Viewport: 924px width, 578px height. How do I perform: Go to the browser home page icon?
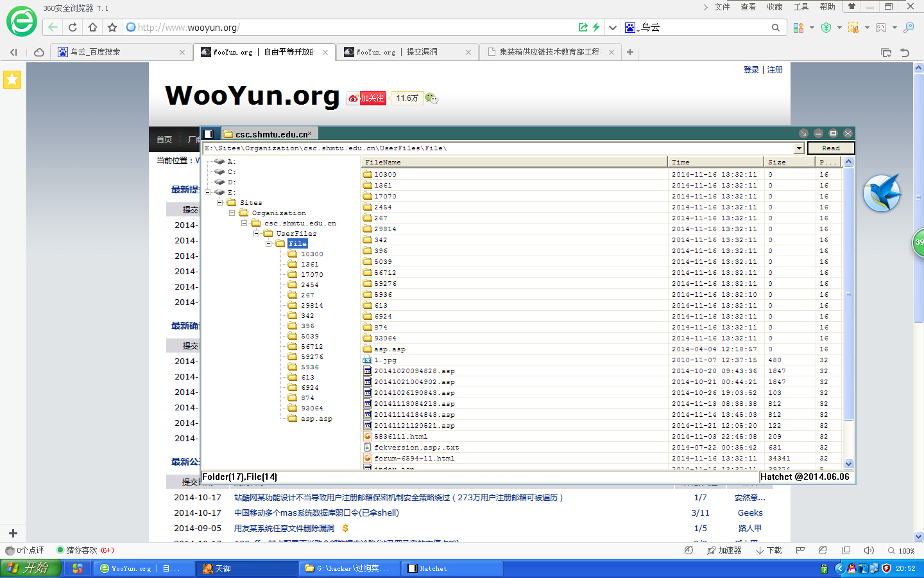(92, 27)
